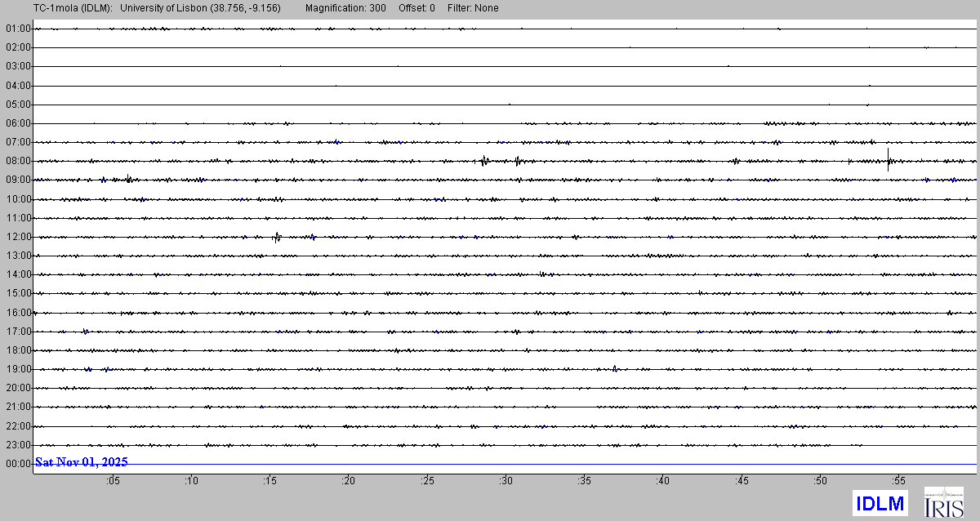This screenshot has height=521, width=980.
Task: Click the Filter: None header text
Action: click(473, 8)
